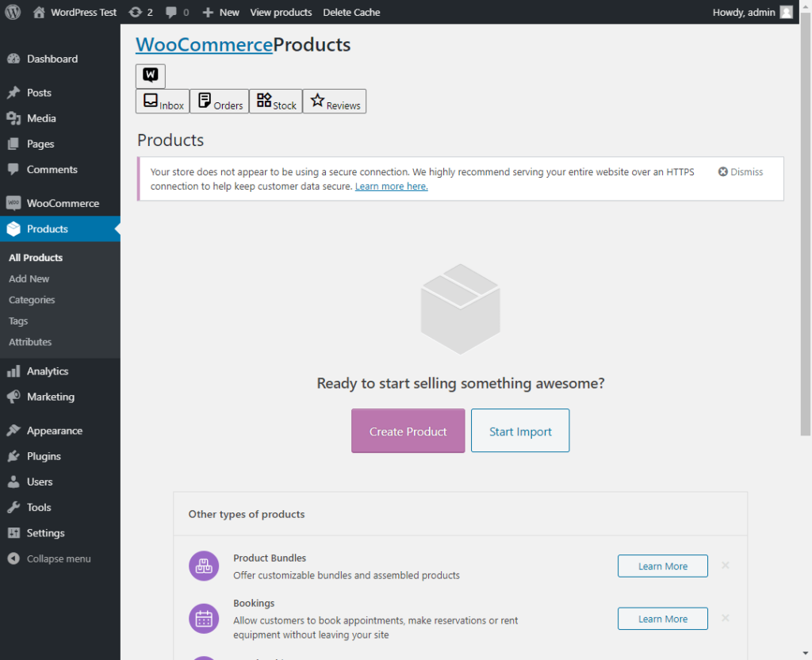Open the Howdy, admin account menu
The width and height of the screenshot is (812, 660).
(752, 12)
